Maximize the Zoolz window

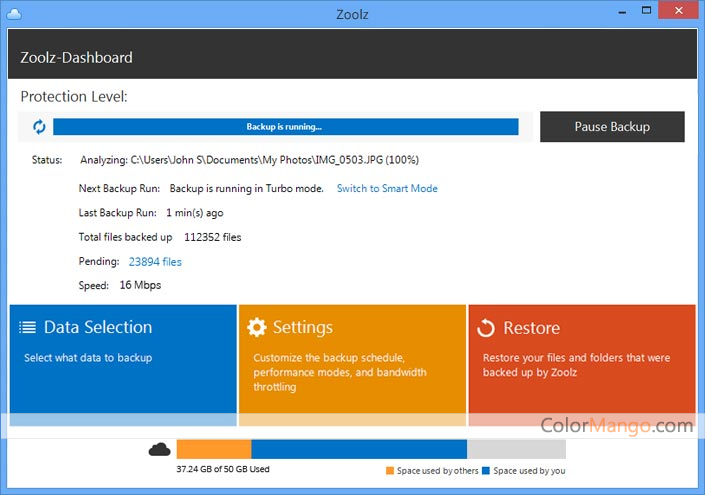(x=647, y=10)
